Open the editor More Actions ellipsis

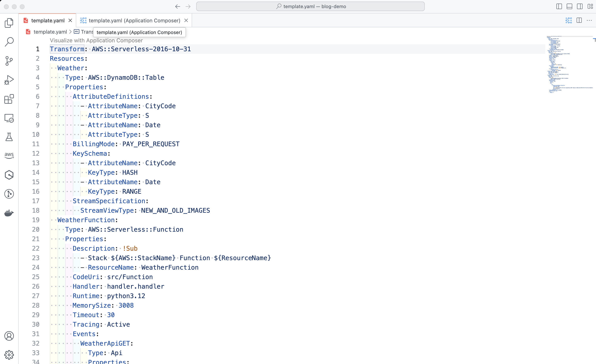[589, 21]
